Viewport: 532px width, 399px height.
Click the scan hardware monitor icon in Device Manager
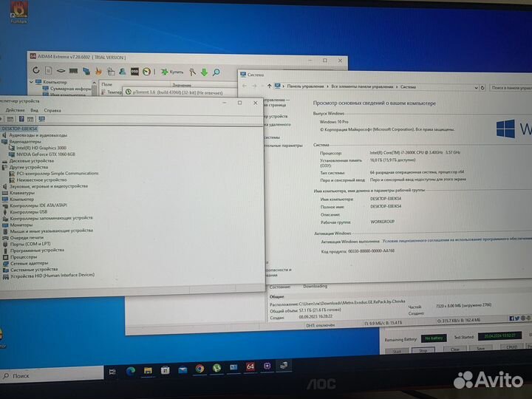click(41, 119)
